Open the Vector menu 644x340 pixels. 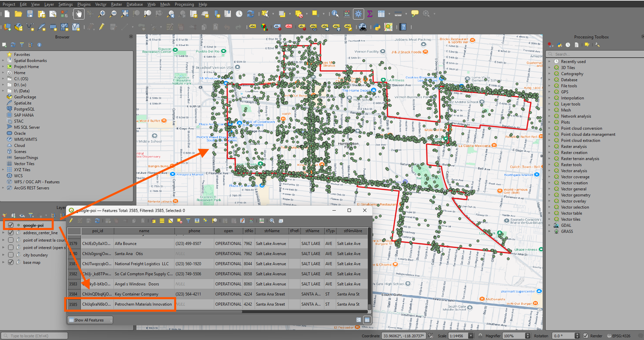pos(101,4)
